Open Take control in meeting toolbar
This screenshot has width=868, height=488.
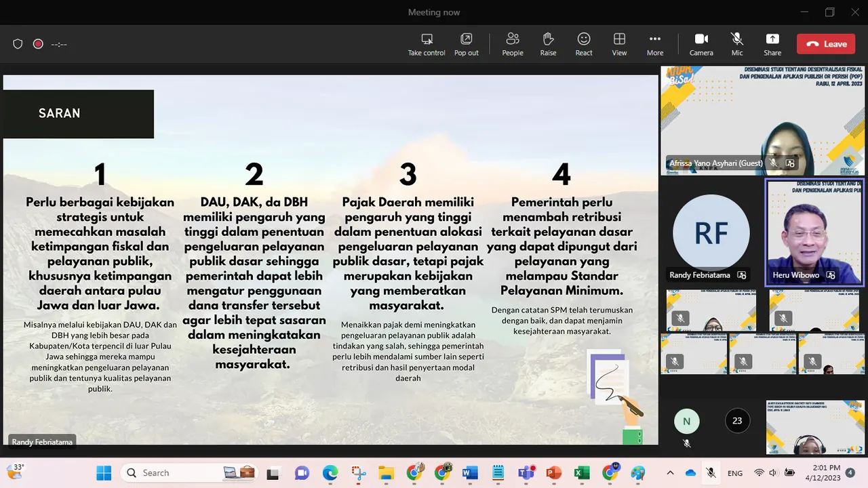(427, 44)
